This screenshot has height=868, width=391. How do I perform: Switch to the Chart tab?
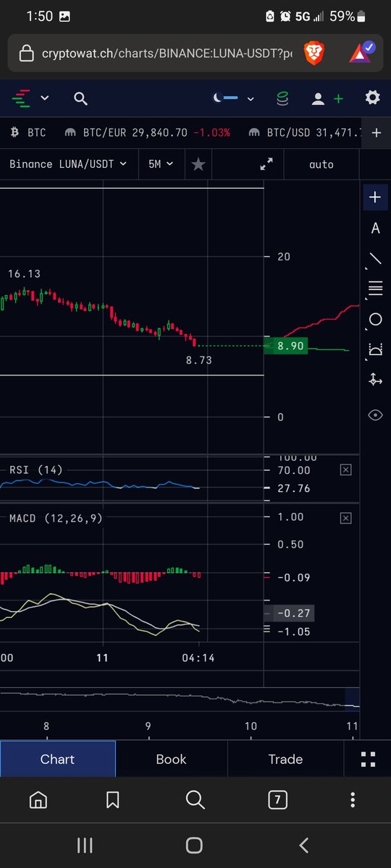57,759
